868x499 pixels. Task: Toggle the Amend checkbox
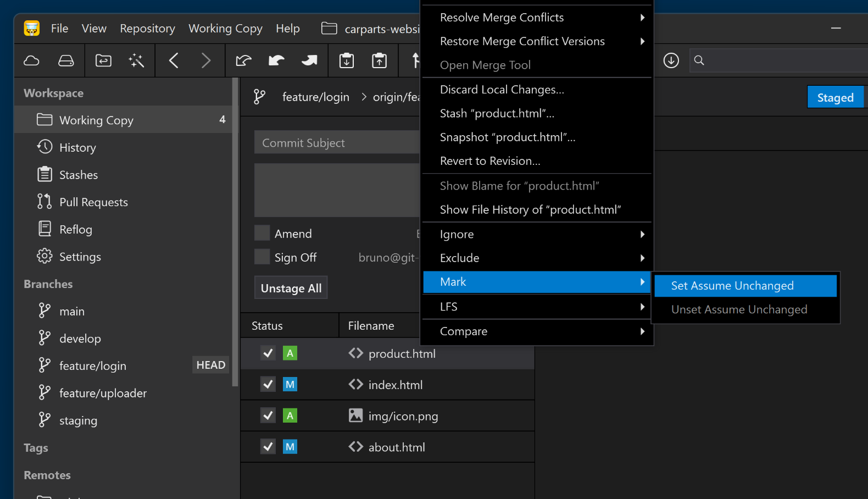[x=262, y=234]
